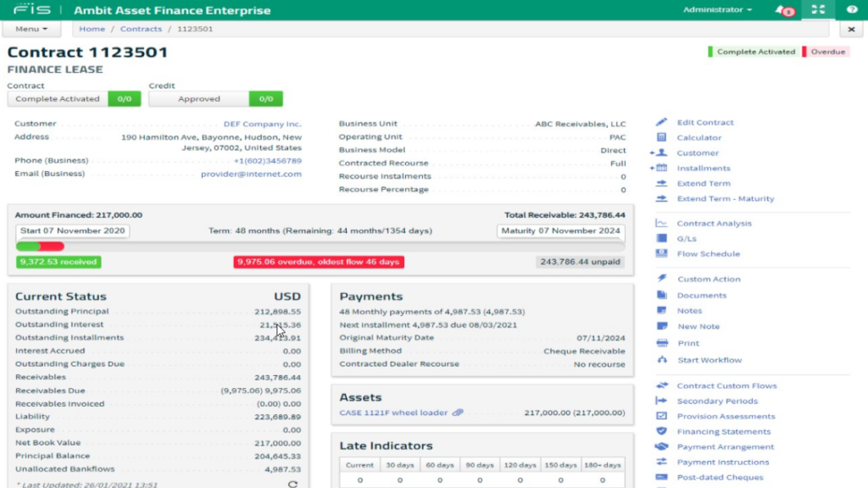This screenshot has width=868, height=488.
Task: Expand the Installments plus sign
Action: (x=652, y=168)
